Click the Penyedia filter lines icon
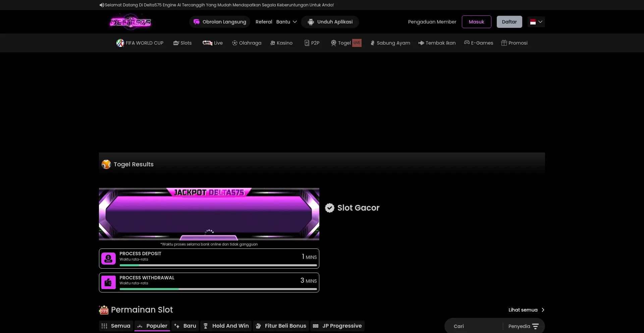This screenshot has height=333, width=644. [535, 326]
